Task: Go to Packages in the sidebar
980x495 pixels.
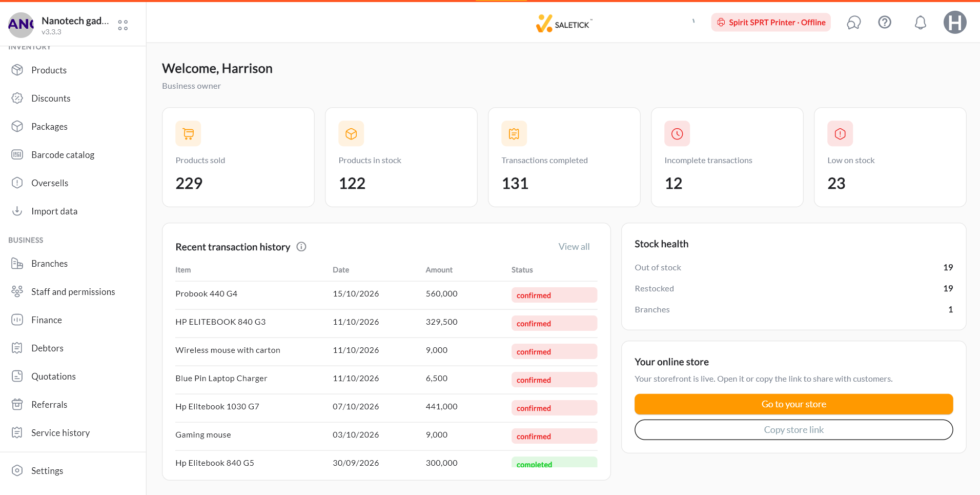Action: 49,127
